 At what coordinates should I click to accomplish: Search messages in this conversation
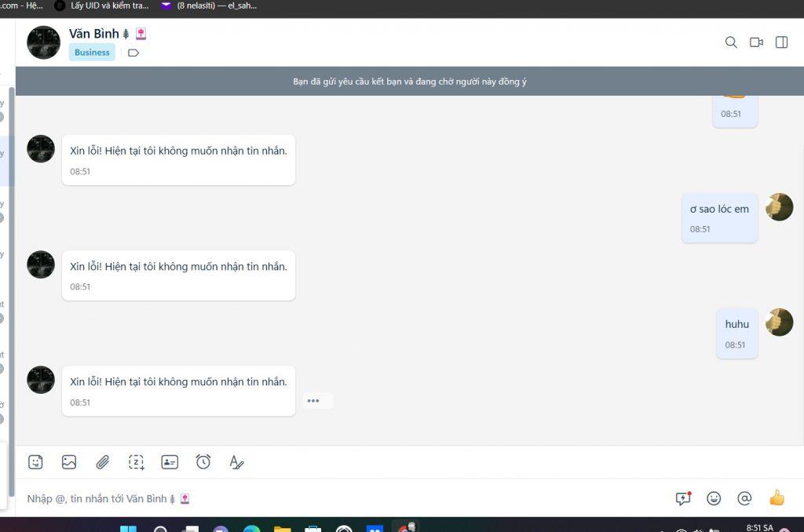click(x=731, y=42)
